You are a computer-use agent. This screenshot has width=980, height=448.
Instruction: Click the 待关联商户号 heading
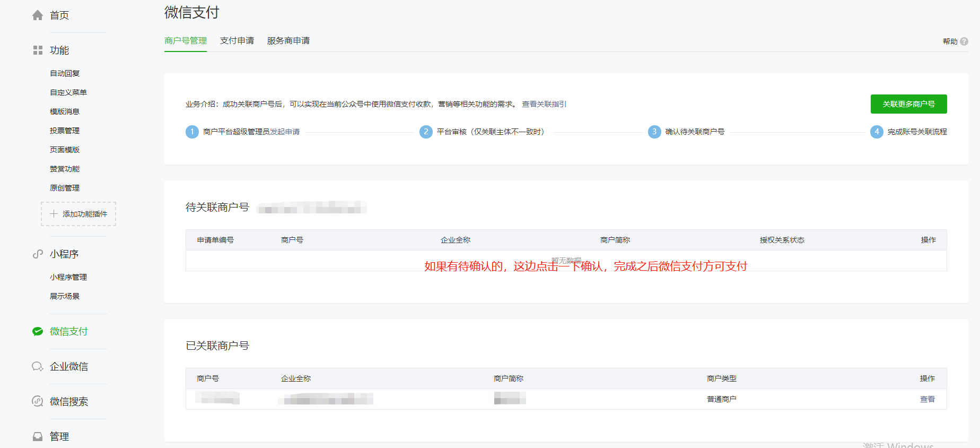pos(217,207)
